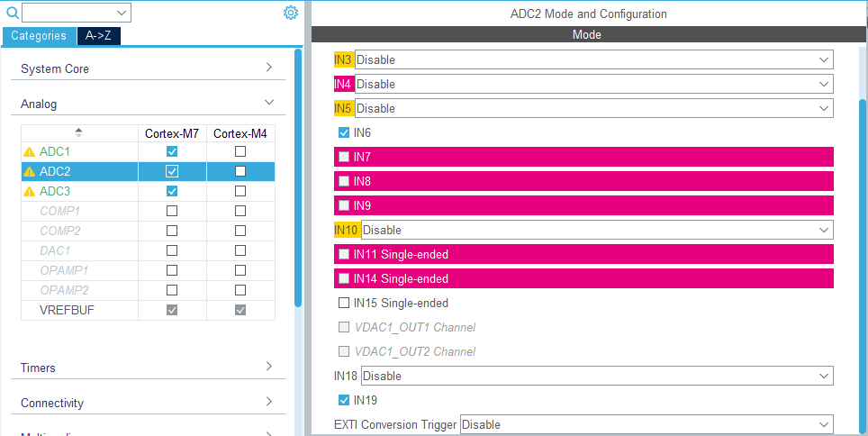Click the ADC3 warning triangle icon
Viewport: 868px width, 436px height.
(30, 192)
